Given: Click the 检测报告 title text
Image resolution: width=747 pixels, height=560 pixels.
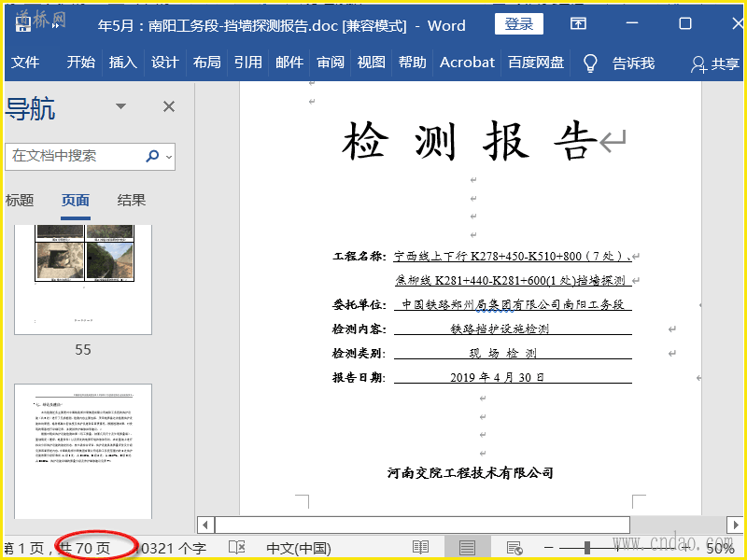Looking at the screenshot, I should (x=470, y=141).
